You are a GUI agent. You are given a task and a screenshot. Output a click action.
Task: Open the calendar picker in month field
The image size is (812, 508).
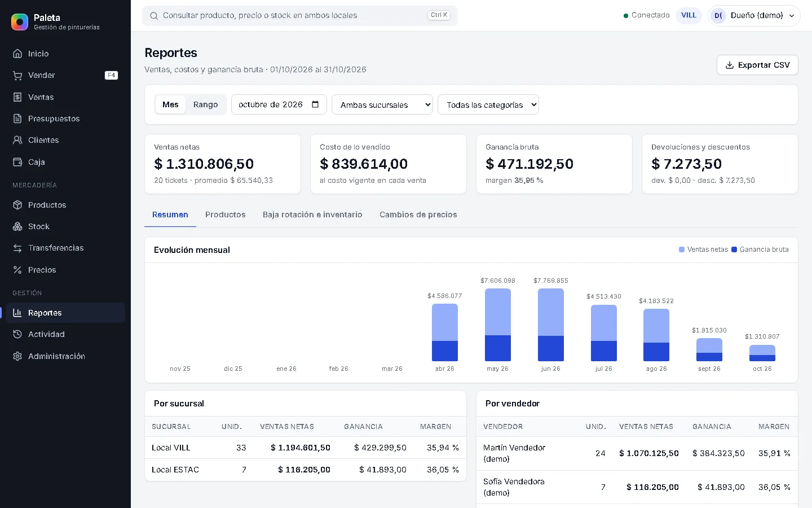coord(315,104)
